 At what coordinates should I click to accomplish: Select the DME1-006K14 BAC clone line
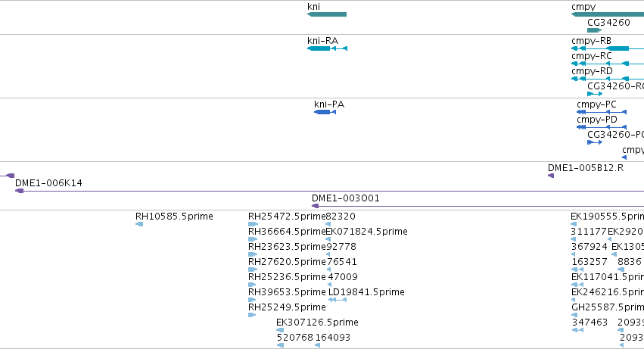[x=329, y=191]
